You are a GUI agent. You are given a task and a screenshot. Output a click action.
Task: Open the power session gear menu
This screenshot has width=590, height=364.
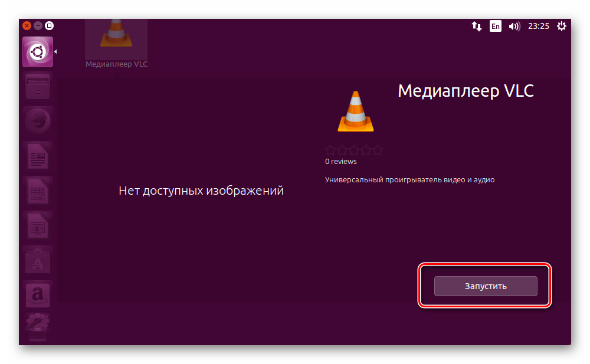click(x=562, y=26)
